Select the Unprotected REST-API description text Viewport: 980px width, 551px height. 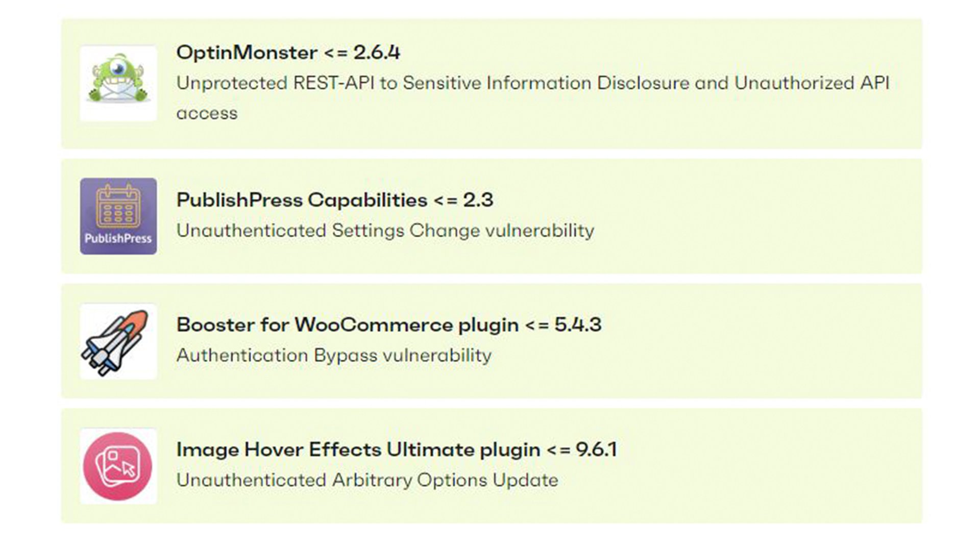point(533,97)
